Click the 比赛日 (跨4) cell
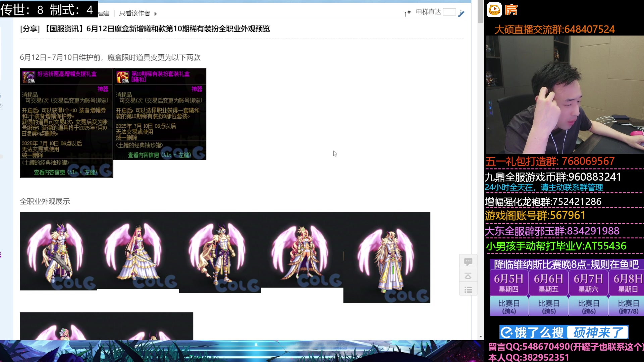644x362 pixels. (509, 307)
